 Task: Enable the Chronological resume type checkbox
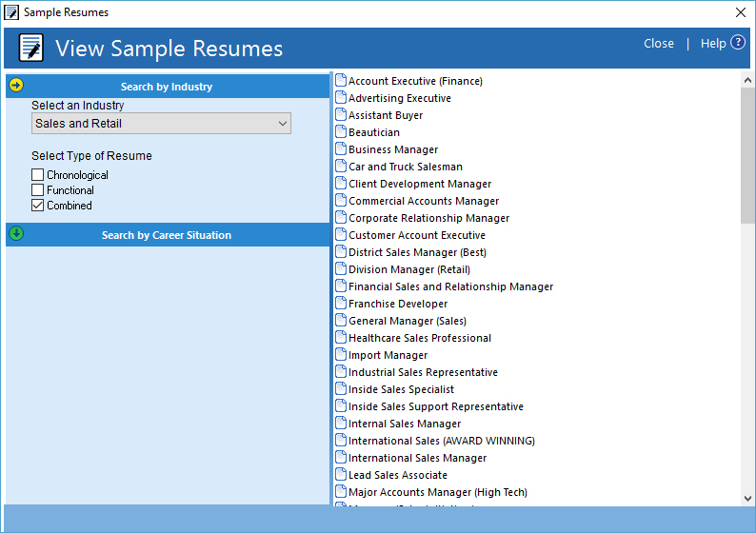tap(38, 175)
